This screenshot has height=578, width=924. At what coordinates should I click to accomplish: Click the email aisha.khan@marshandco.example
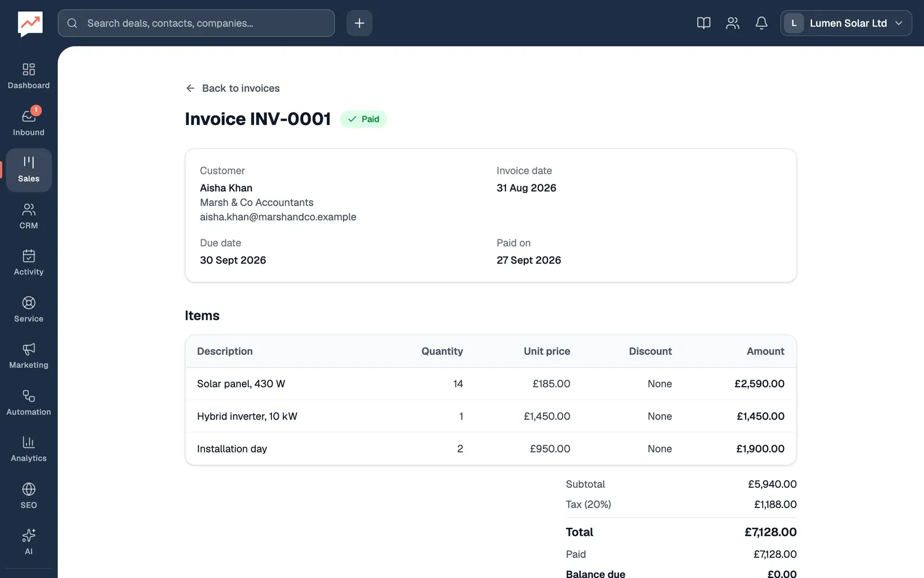point(278,217)
